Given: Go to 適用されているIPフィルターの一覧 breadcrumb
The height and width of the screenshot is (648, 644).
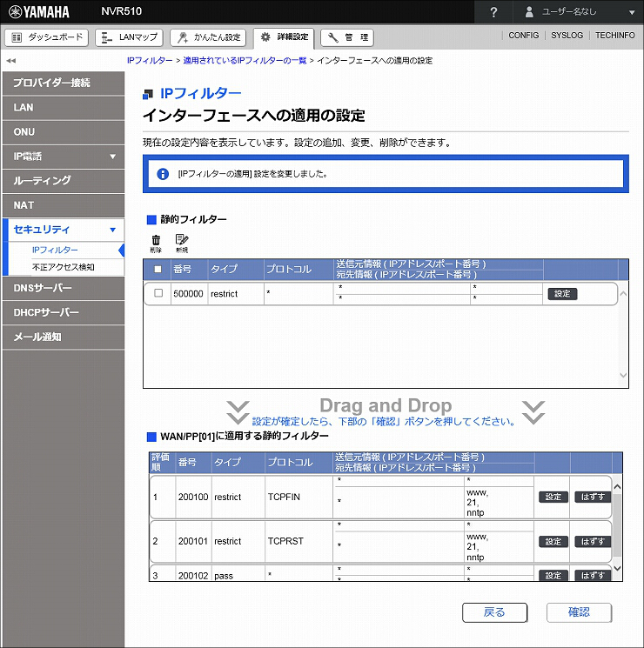Looking at the screenshot, I should click(x=245, y=61).
